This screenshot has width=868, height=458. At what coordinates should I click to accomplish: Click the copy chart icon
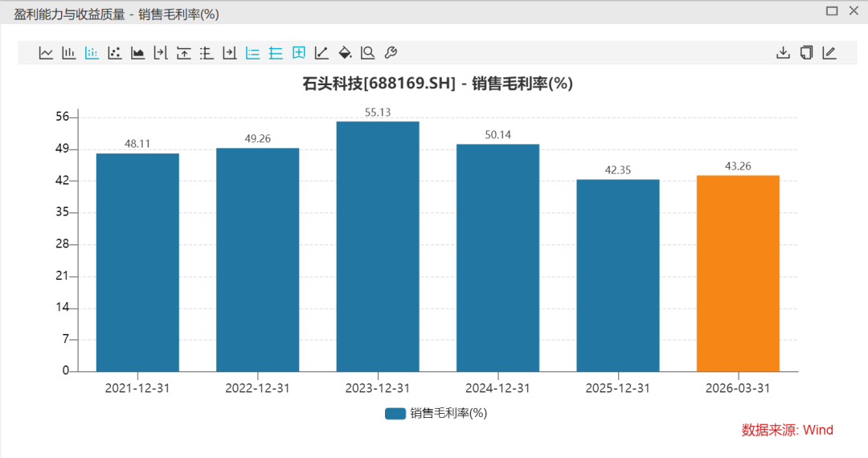pyautogui.click(x=807, y=53)
